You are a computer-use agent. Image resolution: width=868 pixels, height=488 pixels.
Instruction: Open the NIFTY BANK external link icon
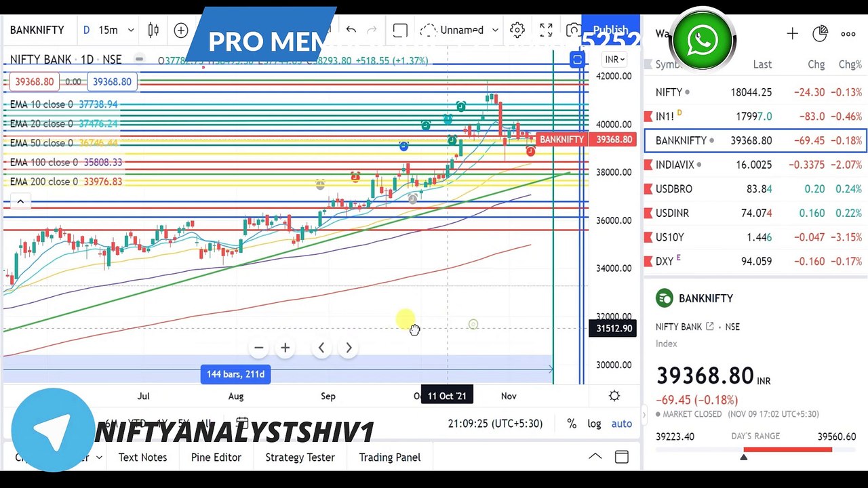710,327
